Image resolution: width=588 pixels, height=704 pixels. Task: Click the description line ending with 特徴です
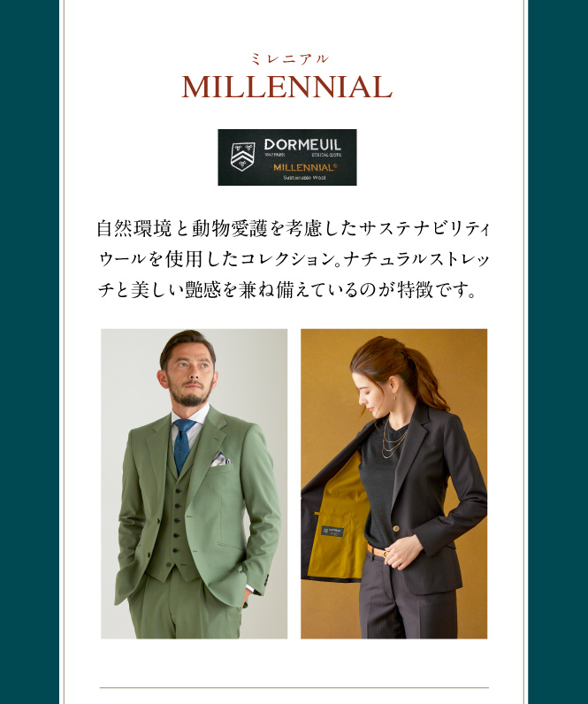(x=286, y=289)
